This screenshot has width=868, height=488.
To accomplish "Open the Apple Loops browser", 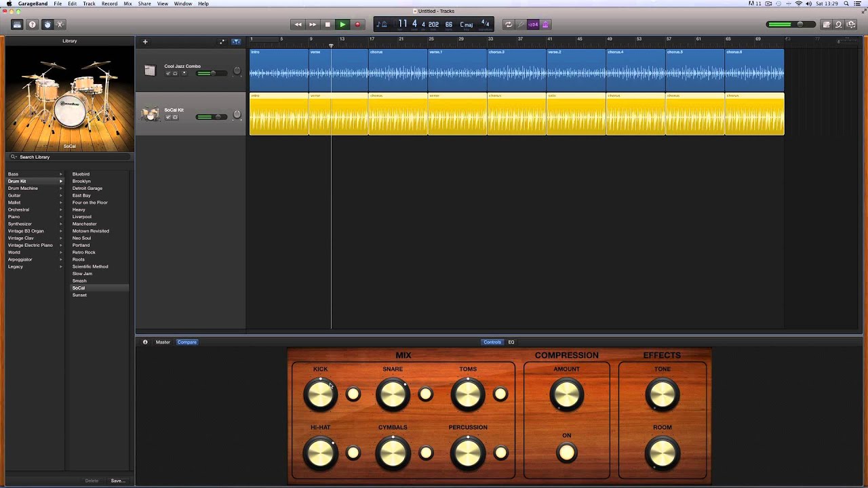I will [x=839, y=24].
